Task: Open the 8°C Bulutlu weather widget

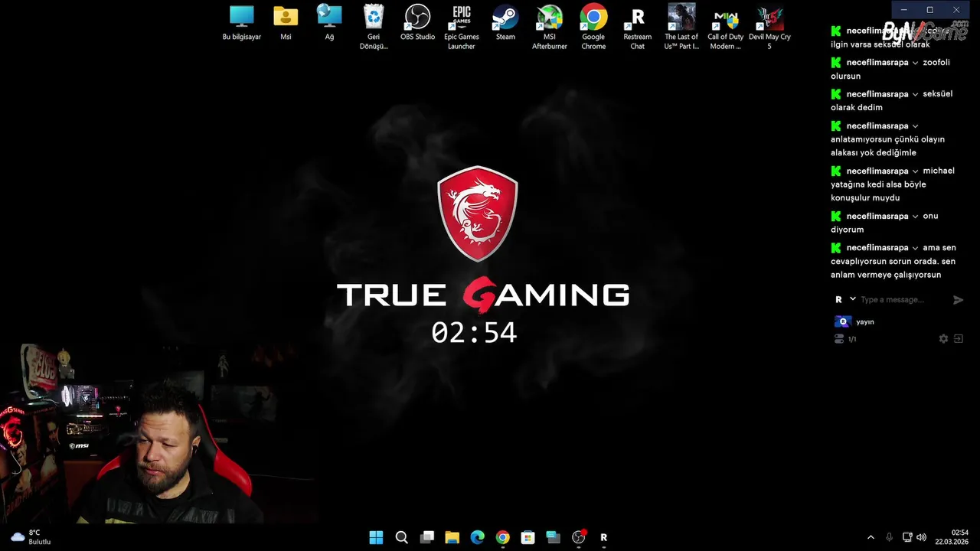Action: tap(31, 537)
